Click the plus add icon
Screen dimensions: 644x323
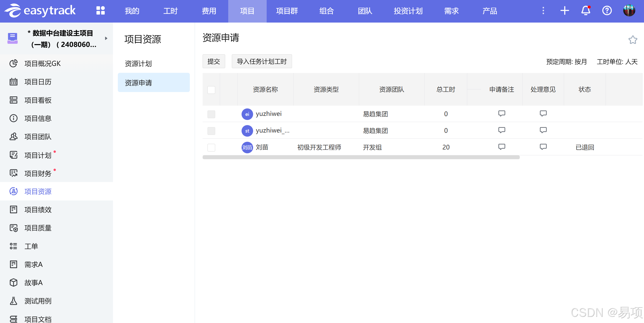click(565, 11)
